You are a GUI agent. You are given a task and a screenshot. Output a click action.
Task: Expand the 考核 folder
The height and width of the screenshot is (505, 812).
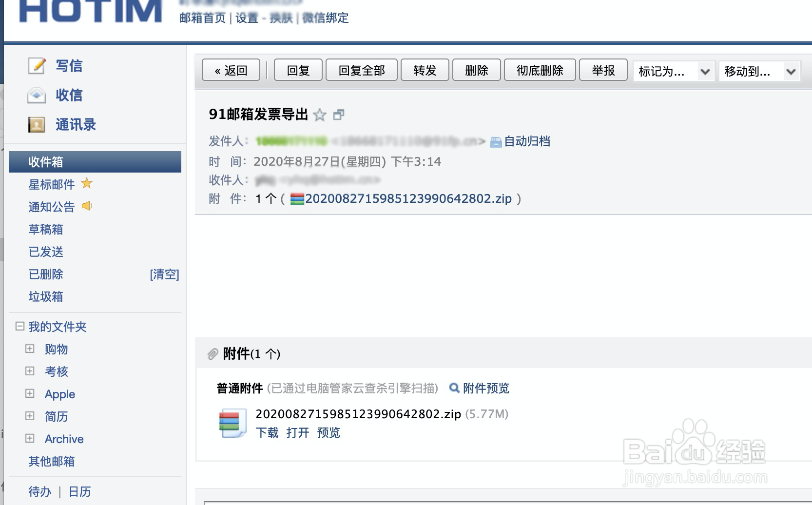[30, 371]
